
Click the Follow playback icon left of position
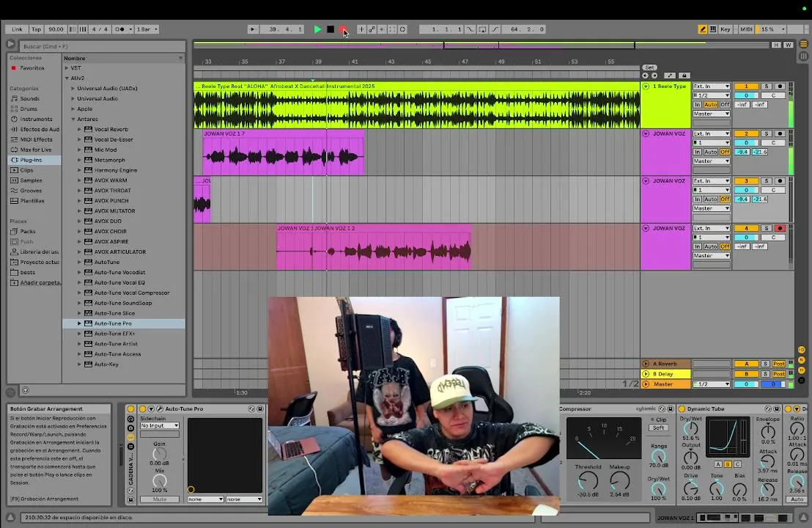coord(252,29)
